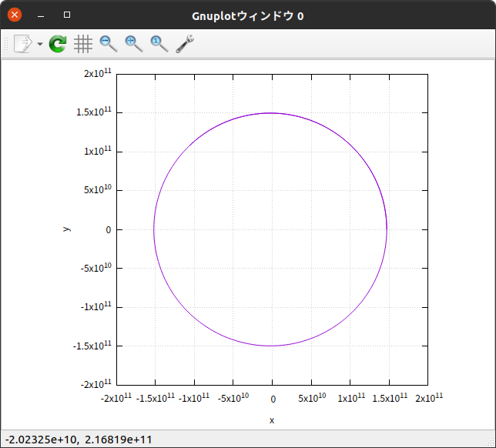The image size is (496, 448).
Task: Open settings with the wrench icon
Action: (x=185, y=44)
